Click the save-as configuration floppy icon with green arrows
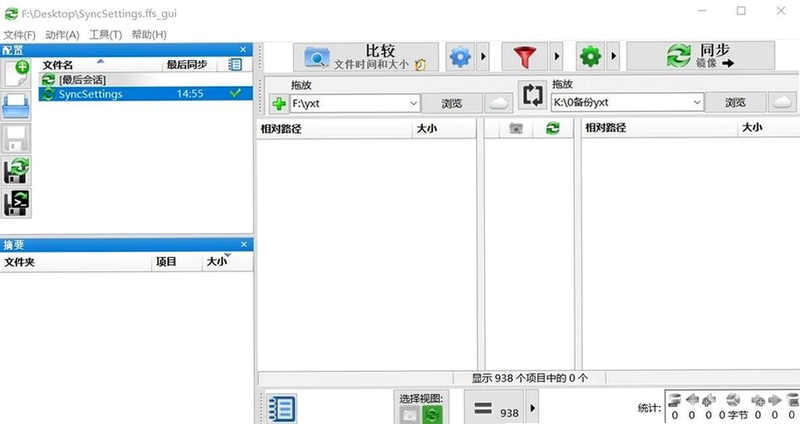 tap(16, 171)
